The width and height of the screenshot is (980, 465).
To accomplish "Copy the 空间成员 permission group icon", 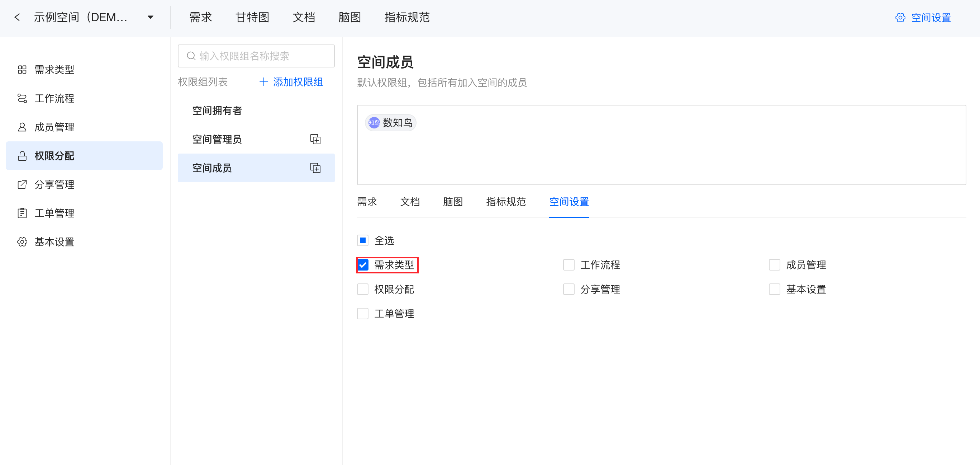I will point(315,168).
